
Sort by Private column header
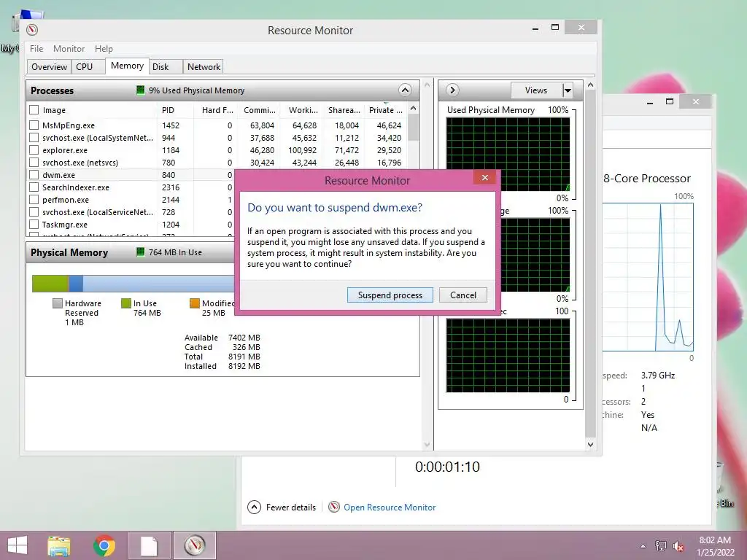click(385, 110)
